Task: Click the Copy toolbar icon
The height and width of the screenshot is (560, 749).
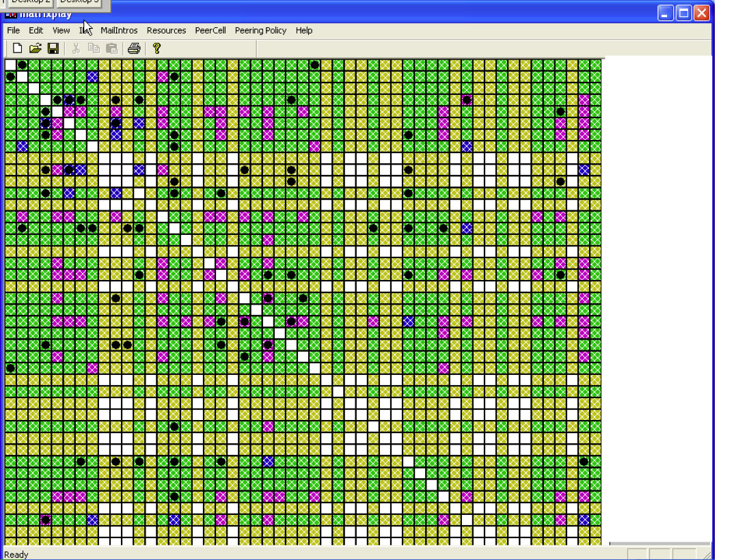Action: [x=94, y=48]
